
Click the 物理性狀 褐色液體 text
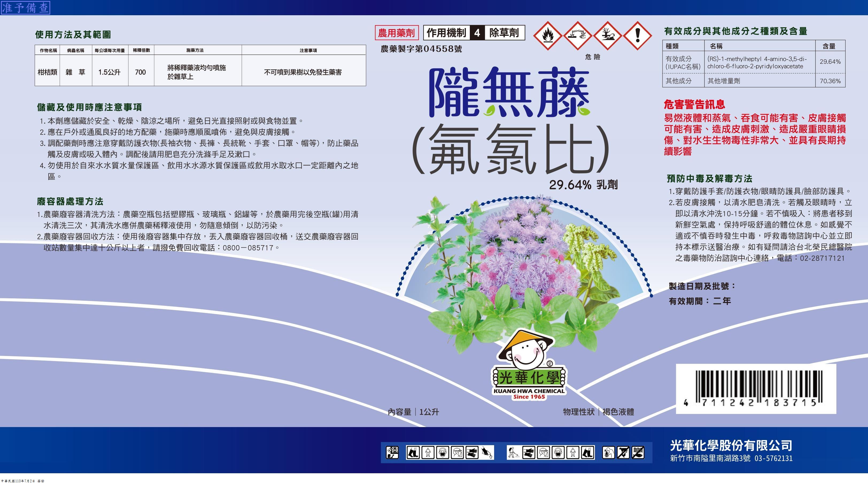(x=598, y=412)
